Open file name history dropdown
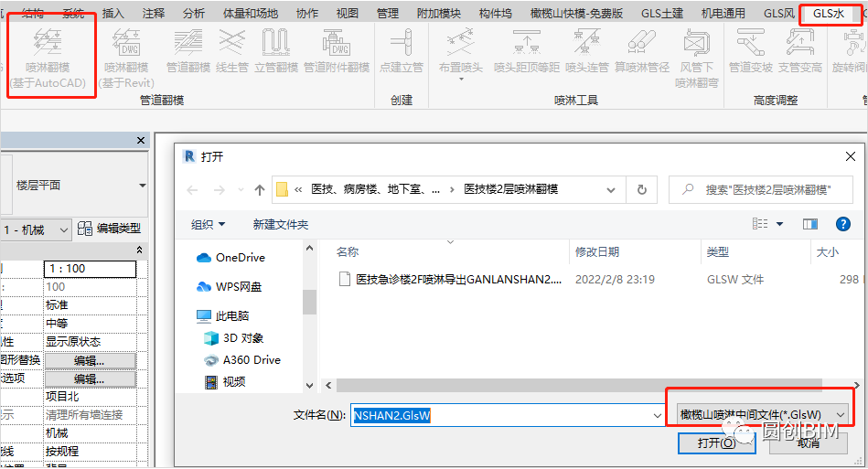This screenshot has height=469, width=868. pos(657,415)
